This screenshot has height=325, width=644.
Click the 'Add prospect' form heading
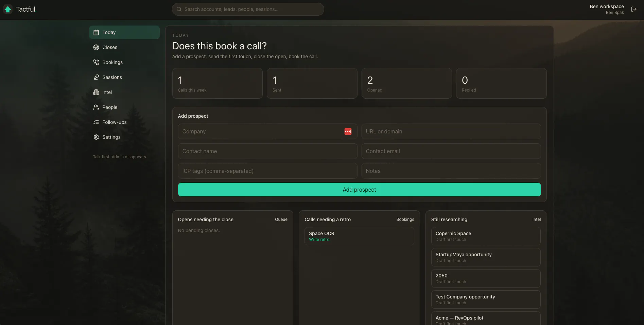(x=193, y=116)
